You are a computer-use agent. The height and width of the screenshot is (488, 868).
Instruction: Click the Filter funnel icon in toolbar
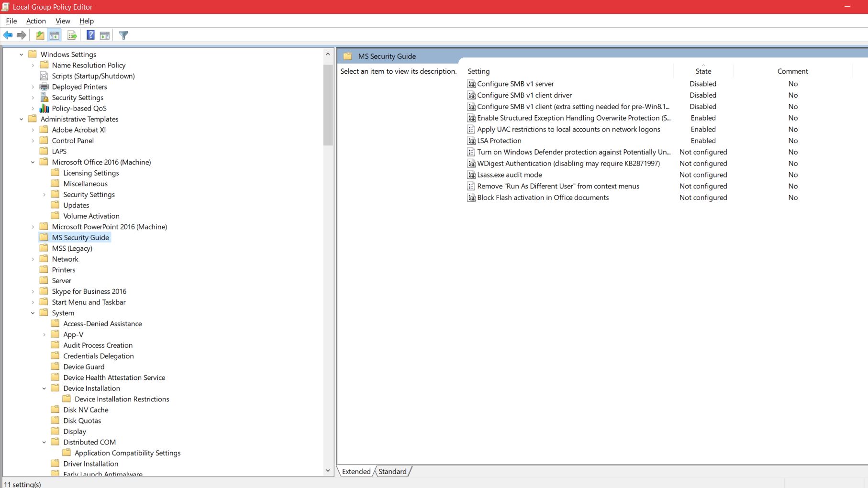123,35
